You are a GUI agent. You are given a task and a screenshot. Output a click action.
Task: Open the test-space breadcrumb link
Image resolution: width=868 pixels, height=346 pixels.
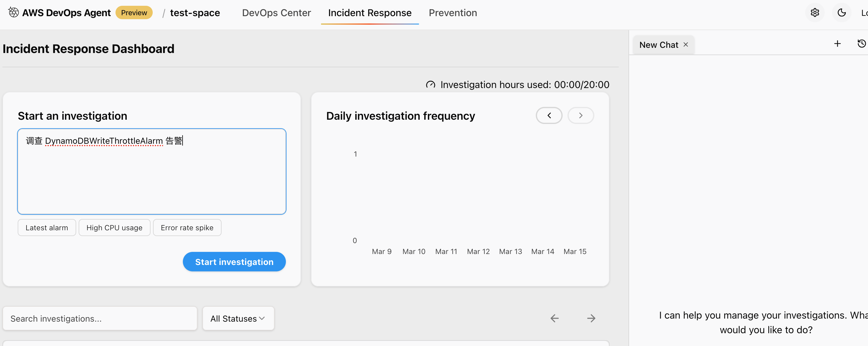pyautogui.click(x=195, y=13)
